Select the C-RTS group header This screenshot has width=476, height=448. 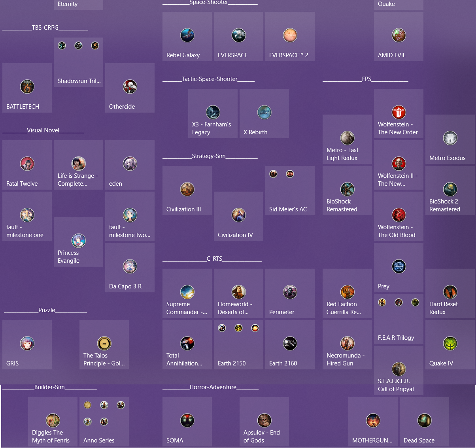tap(212, 259)
